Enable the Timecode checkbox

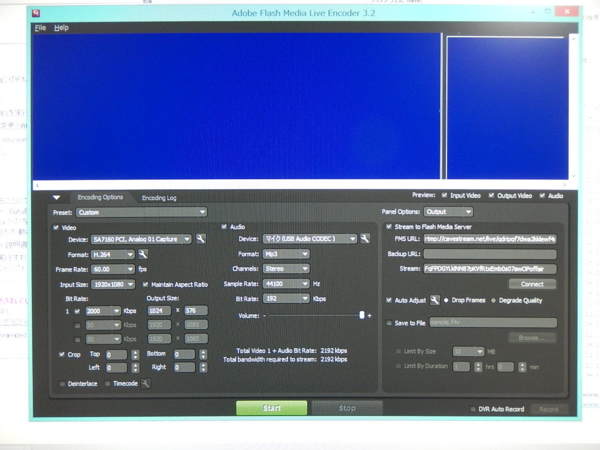(x=108, y=383)
